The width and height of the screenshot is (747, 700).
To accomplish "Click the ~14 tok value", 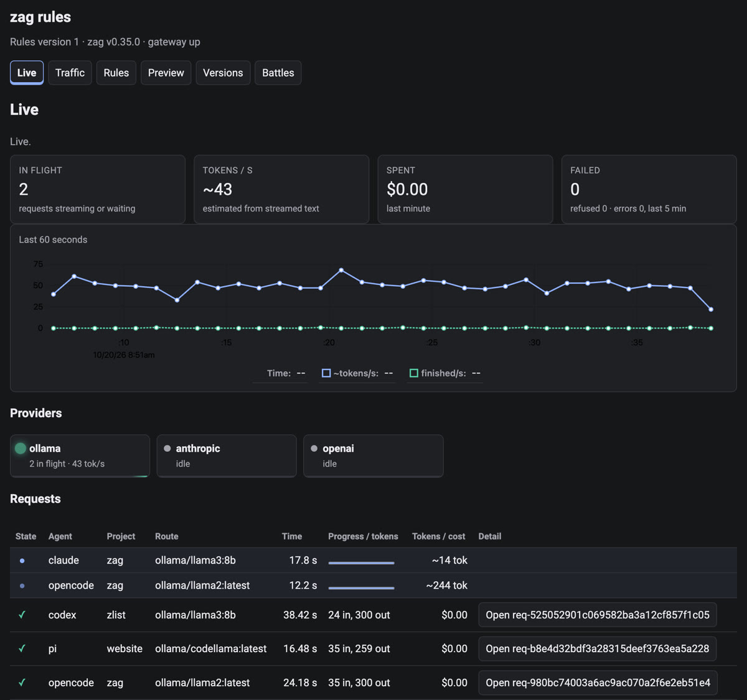I will coord(449,561).
